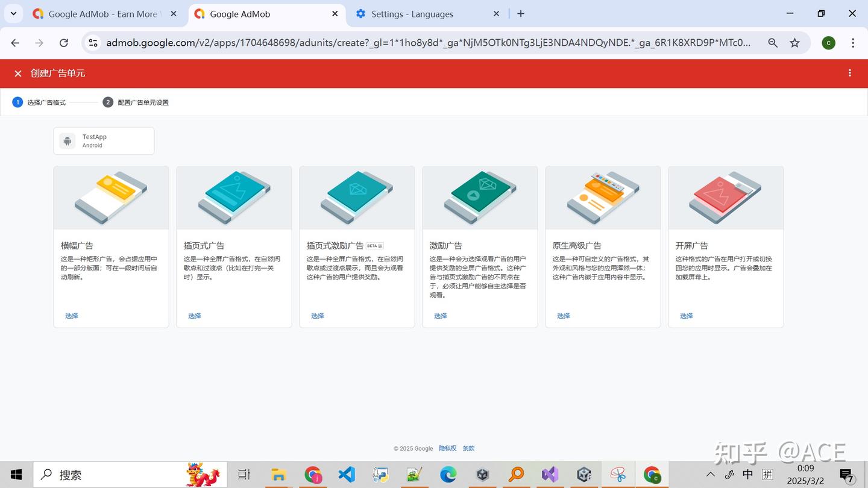The height and width of the screenshot is (488, 868).
Task: Select 原生高级广告 via its 选择 link
Action: click(x=564, y=316)
